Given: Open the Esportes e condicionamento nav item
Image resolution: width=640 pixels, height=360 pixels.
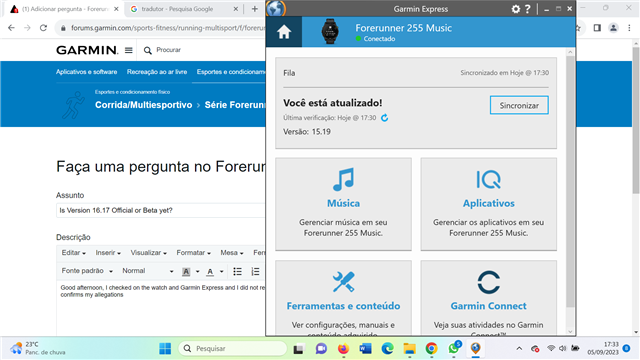Looking at the screenshot, I should click(231, 72).
